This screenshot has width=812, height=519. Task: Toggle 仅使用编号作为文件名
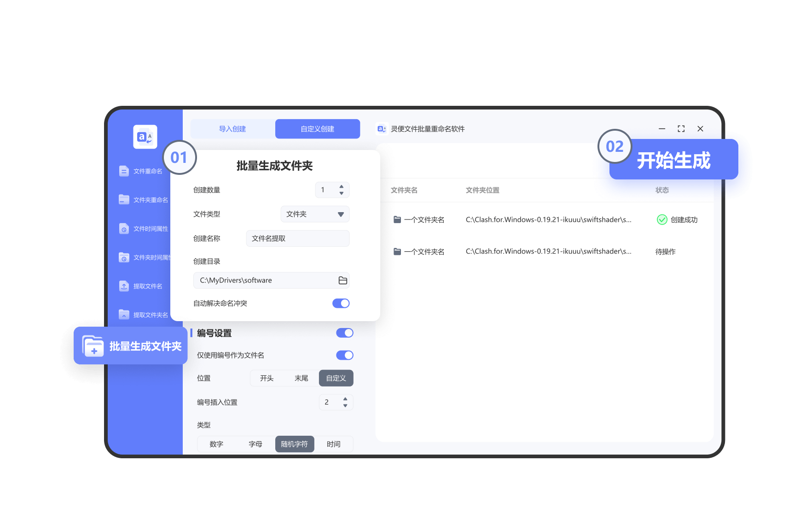[344, 355]
